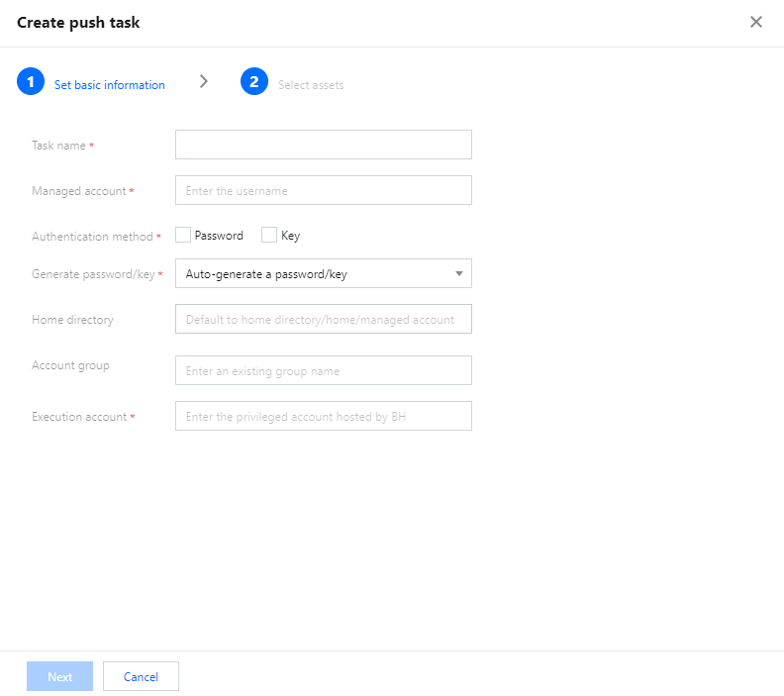Click the Next button
This screenshot has height=696, width=784.
[59, 676]
